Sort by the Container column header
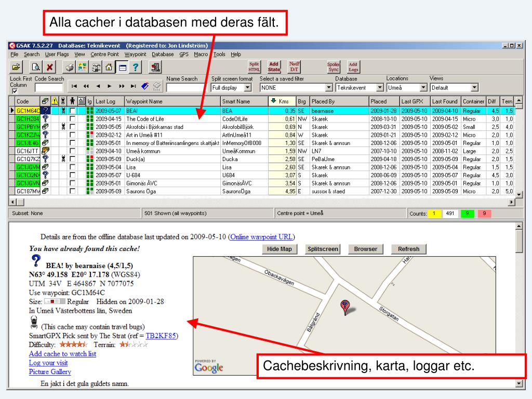This screenshot has height=399, width=532. (x=473, y=101)
